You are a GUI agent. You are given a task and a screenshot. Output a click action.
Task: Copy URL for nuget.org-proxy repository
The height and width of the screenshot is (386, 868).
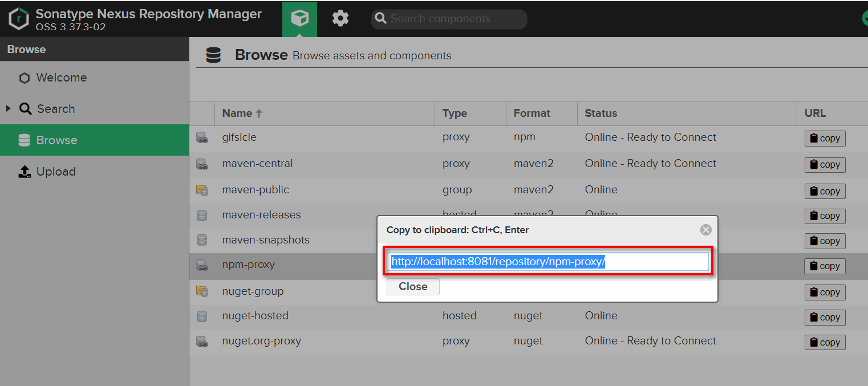825,343
